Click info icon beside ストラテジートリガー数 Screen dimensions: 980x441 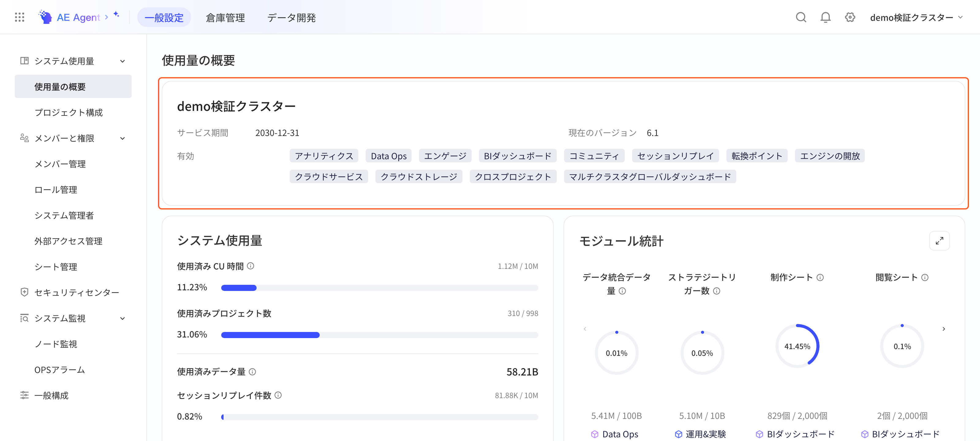click(716, 291)
